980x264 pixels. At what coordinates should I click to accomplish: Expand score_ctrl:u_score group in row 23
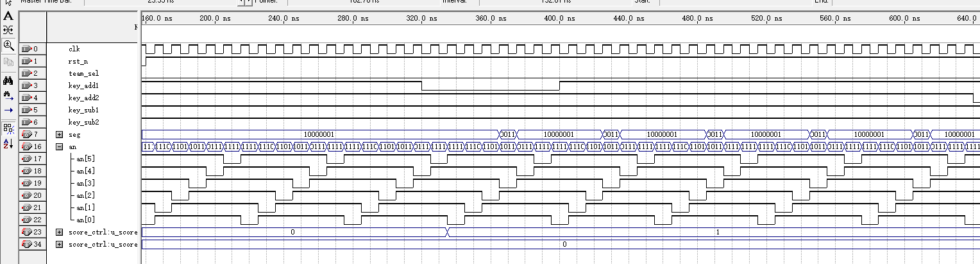point(59,232)
